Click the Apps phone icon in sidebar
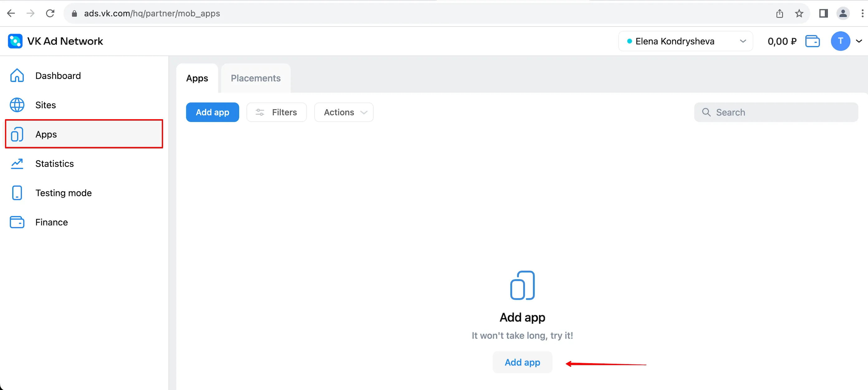 pos(17,134)
